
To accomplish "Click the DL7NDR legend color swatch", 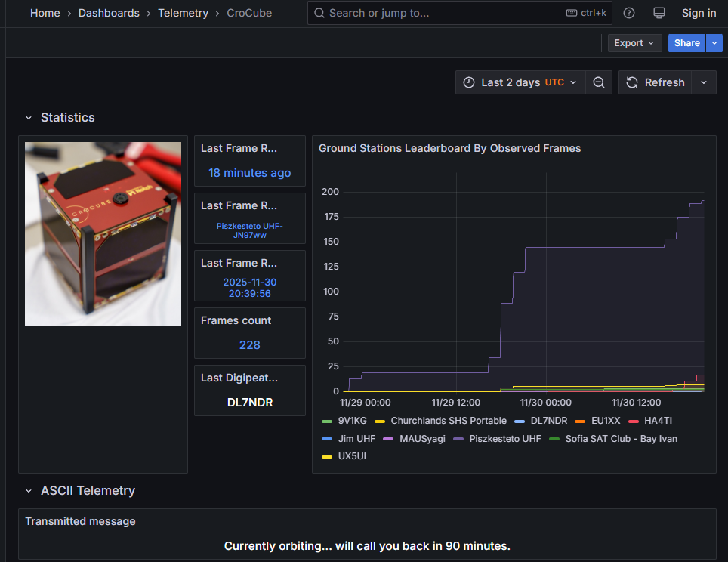I will tap(520, 421).
